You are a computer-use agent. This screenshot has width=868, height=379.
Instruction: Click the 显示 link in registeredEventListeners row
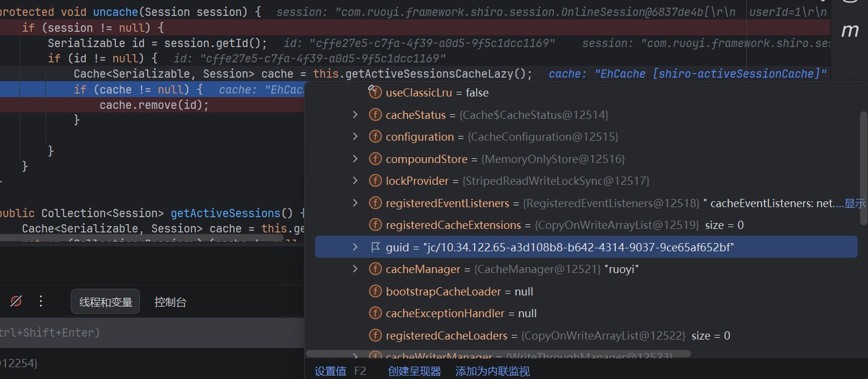click(855, 203)
